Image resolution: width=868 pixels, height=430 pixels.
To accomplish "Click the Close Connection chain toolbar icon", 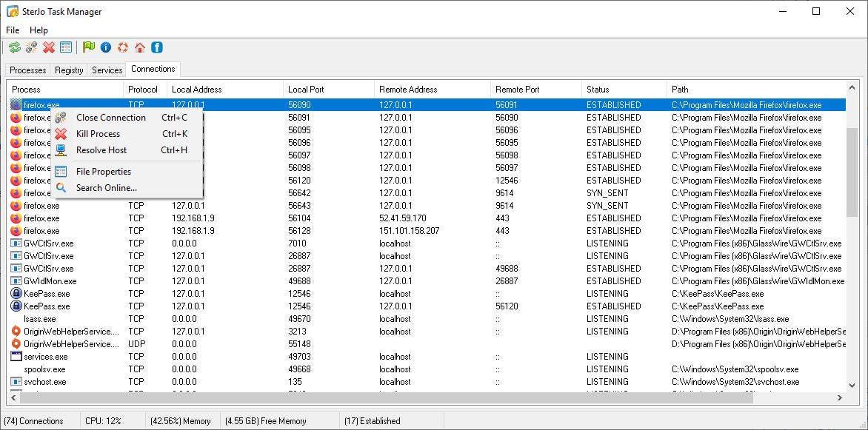I will pyautogui.click(x=32, y=47).
